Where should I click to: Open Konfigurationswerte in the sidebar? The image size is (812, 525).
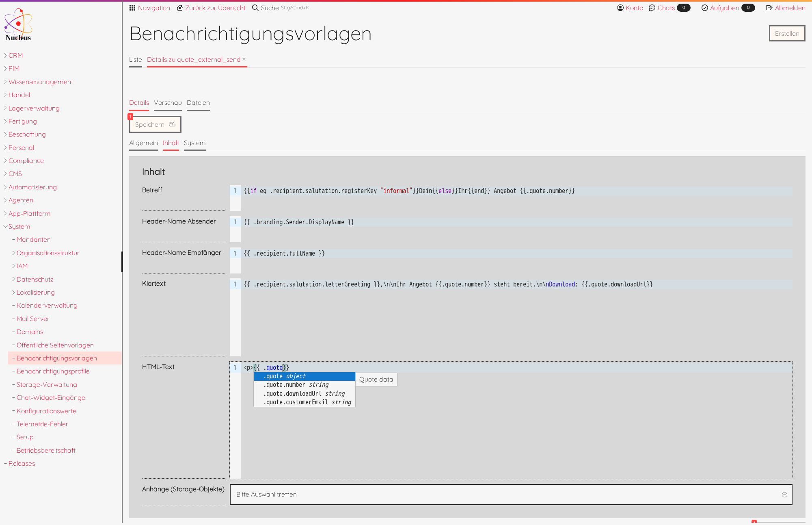(46, 411)
